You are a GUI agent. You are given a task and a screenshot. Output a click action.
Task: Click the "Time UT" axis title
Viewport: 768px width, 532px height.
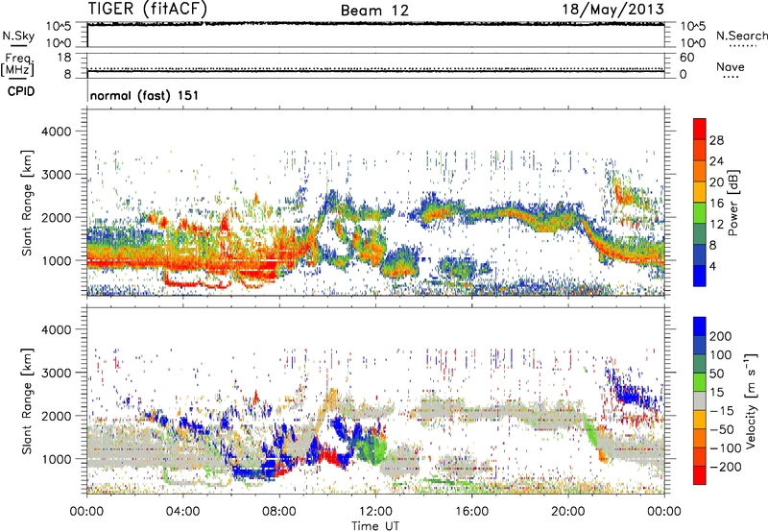[x=375, y=525]
